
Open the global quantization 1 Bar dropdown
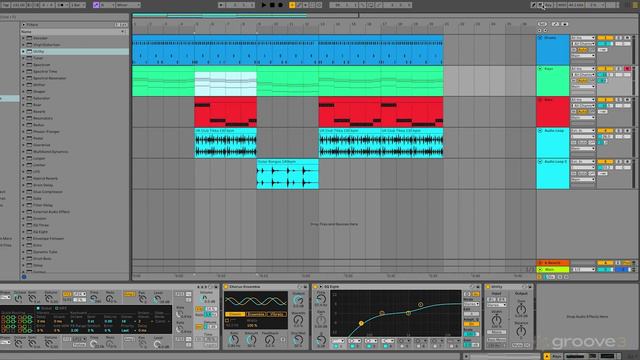pyautogui.click(x=78, y=5)
